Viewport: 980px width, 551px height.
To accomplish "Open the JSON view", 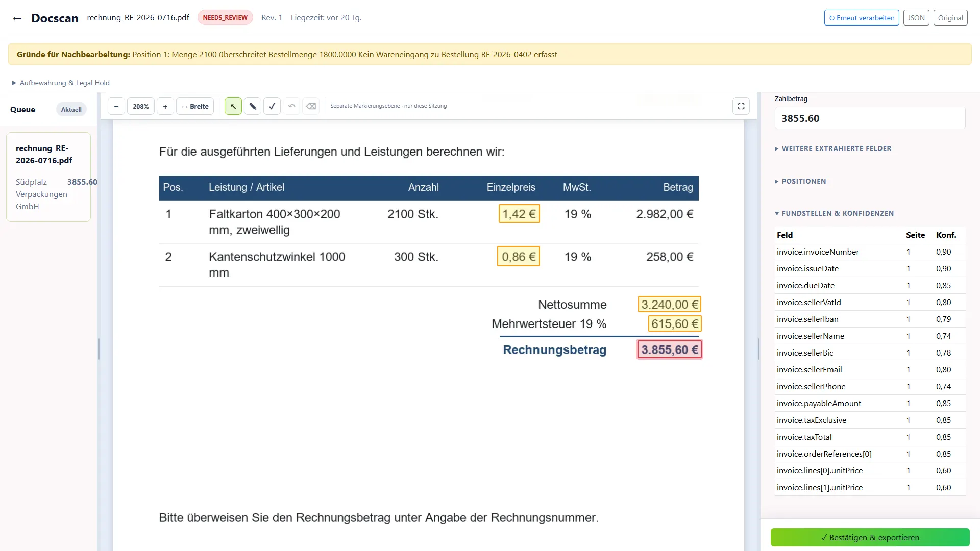I will (x=916, y=18).
